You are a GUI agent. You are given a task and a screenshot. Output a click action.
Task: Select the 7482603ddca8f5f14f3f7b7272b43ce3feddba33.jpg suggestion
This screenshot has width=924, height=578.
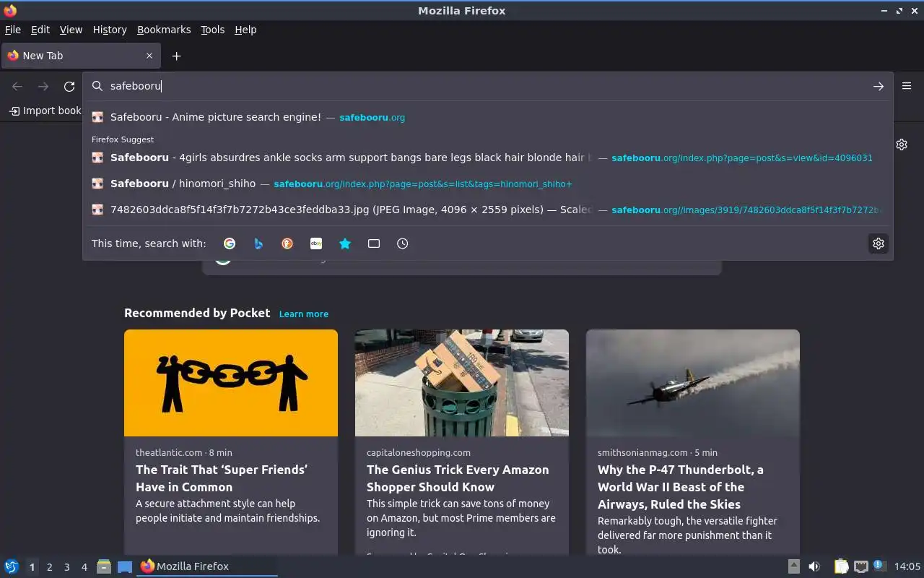488,210
